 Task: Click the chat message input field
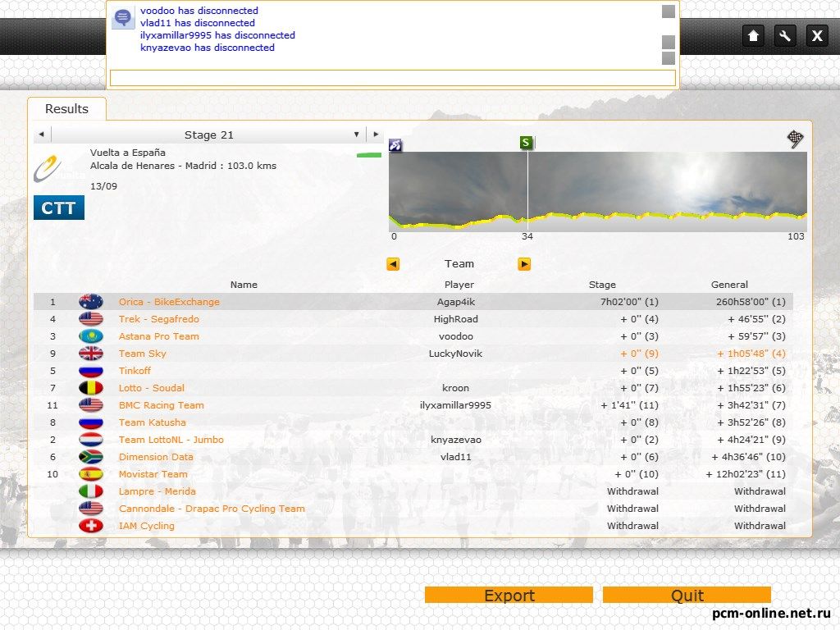coord(393,78)
